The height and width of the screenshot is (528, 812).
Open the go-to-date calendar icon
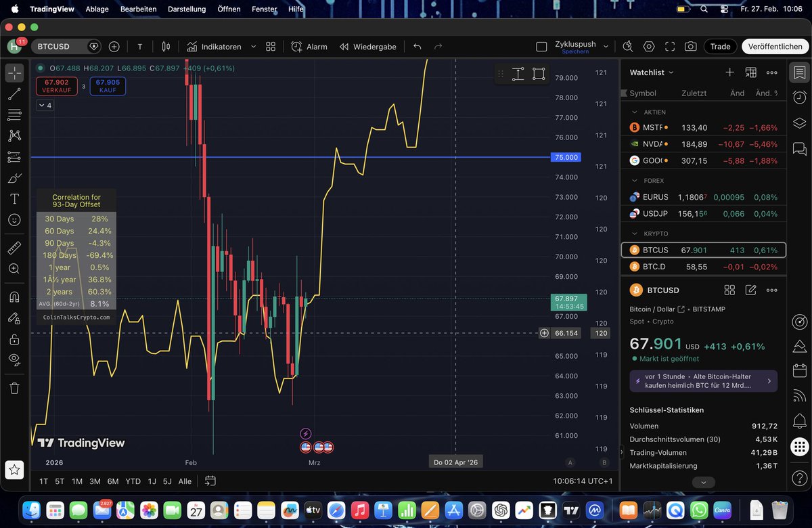[210, 481]
